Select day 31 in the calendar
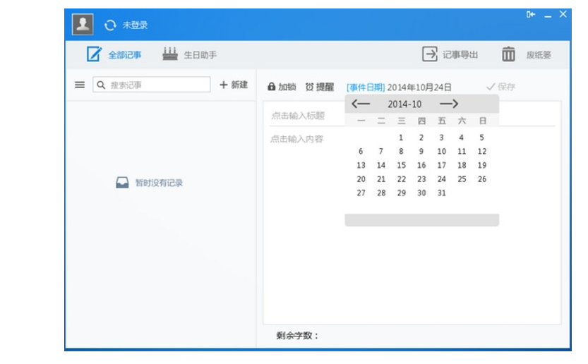The image size is (588, 364). (x=441, y=193)
